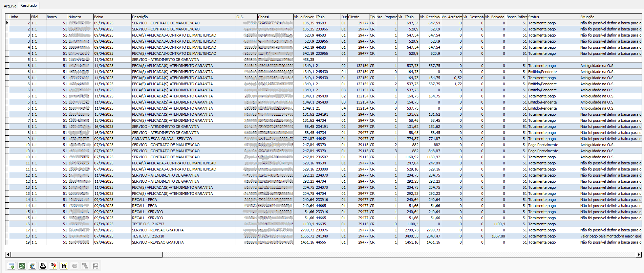Click the 'Pago Parcialmente' status with -882 received
Screen dimensions: 644x273
554,145
